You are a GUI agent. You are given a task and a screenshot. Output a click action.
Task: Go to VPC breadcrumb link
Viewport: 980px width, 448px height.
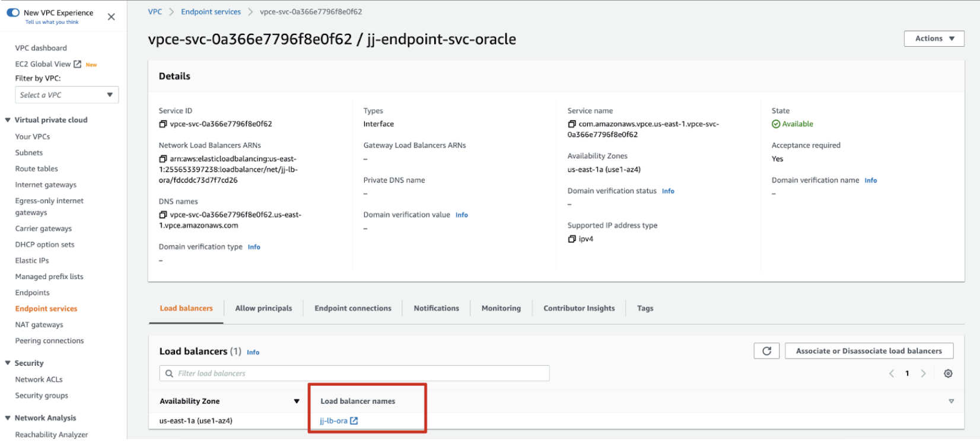(155, 12)
